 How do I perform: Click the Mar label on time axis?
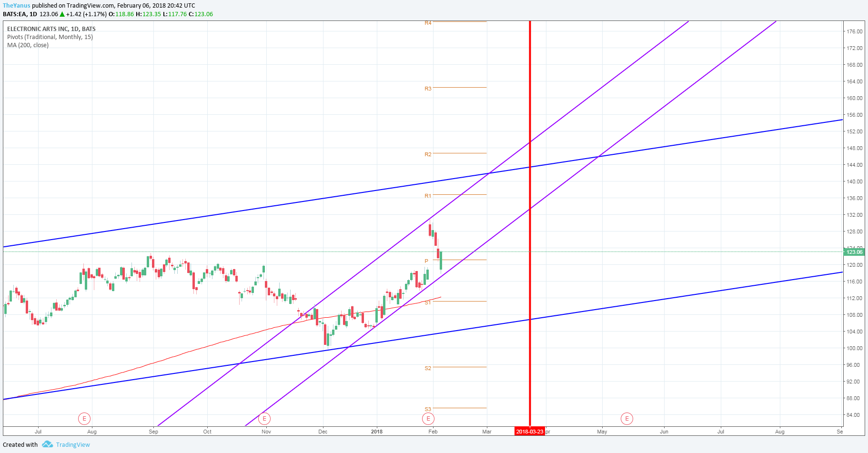tap(487, 432)
